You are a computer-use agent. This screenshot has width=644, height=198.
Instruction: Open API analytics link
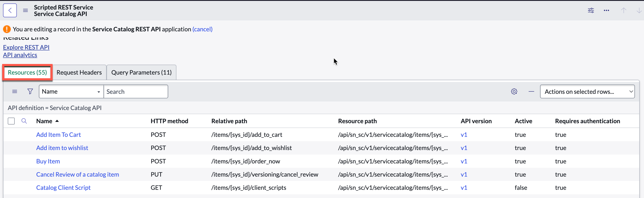point(20,55)
